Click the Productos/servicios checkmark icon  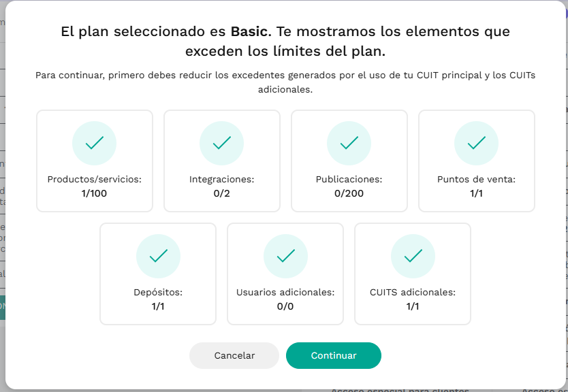[x=95, y=143]
